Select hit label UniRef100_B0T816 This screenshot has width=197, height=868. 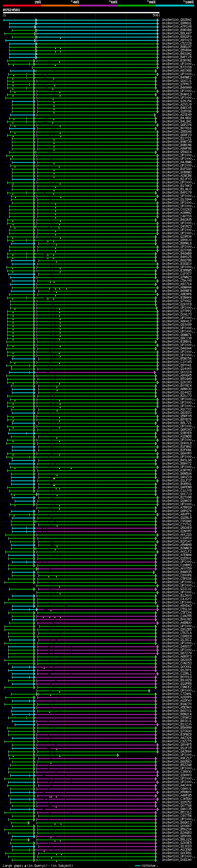[177, 128]
